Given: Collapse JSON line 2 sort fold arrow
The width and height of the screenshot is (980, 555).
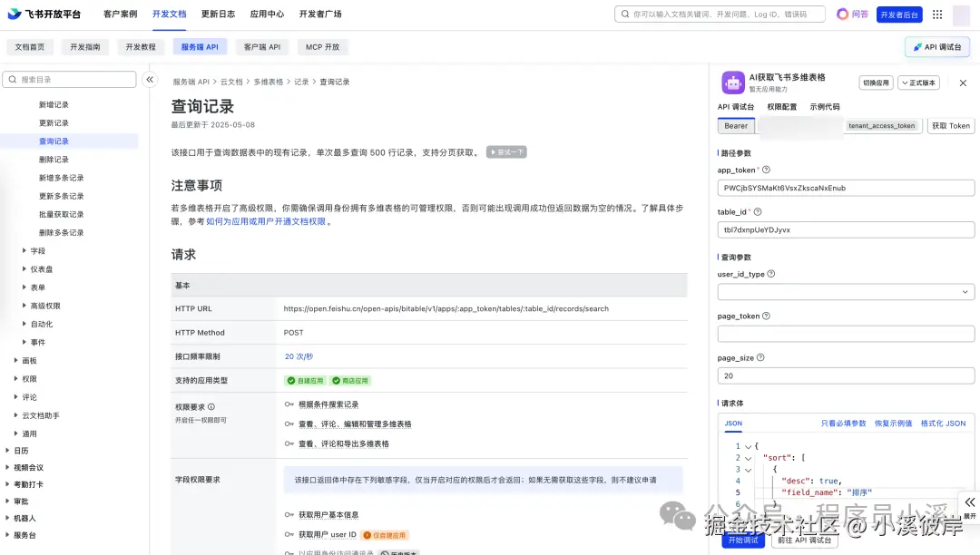Looking at the screenshot, I should [748, 458].
